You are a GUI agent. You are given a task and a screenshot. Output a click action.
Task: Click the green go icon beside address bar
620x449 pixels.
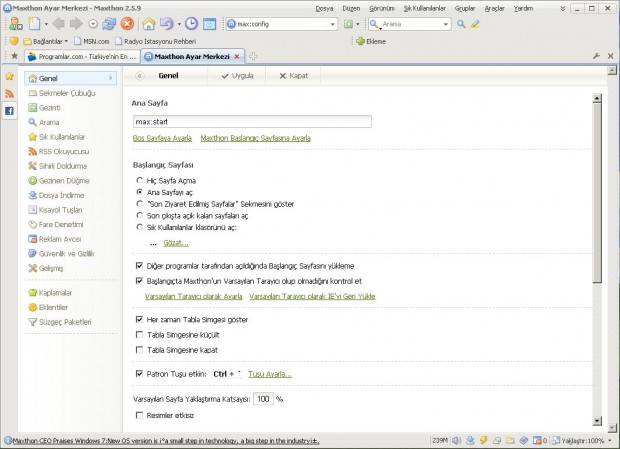tap(348, 24)
